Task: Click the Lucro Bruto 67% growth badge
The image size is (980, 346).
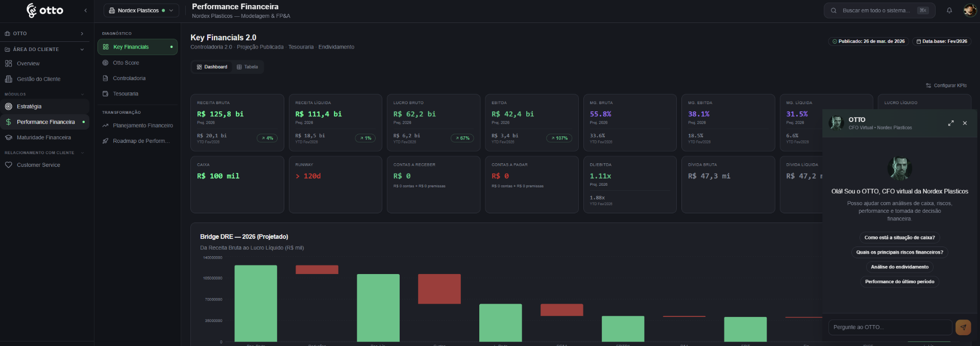Action: tap(462, 138)
